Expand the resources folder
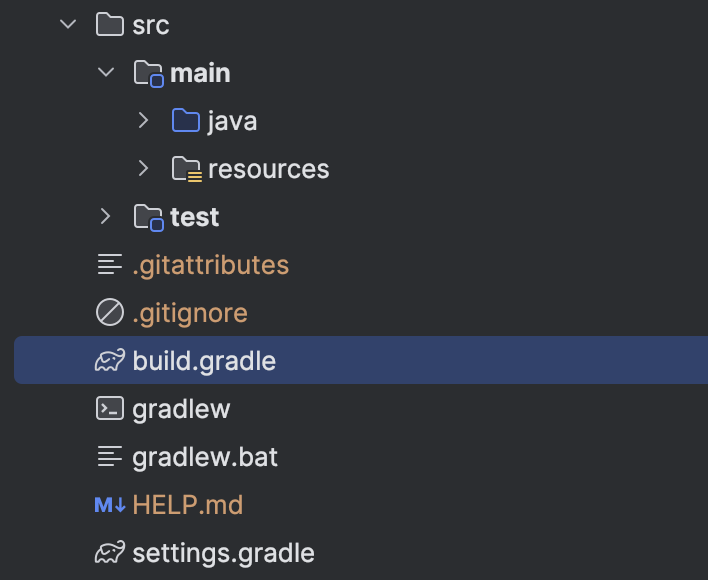The width and height of the screenshot is (708, 580). 144,168
